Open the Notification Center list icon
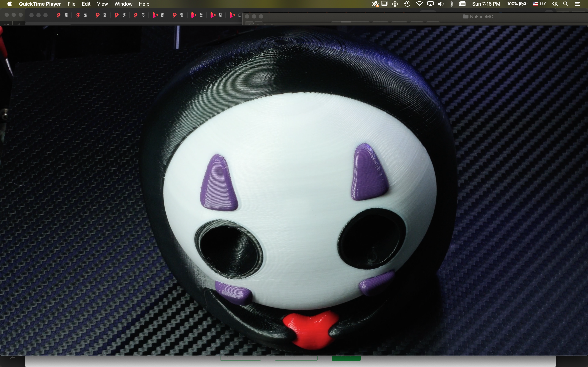This screenshot has height=367, width=588. tap(577, 4)
